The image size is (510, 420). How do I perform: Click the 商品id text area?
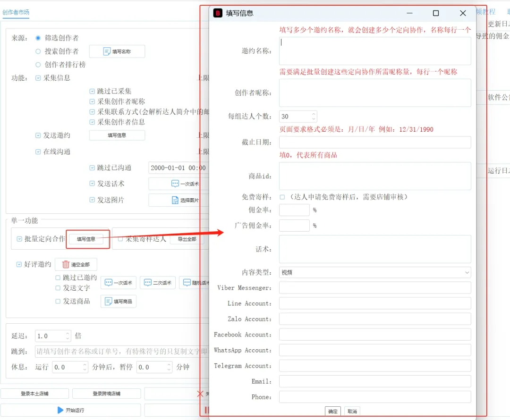[374, 176]
